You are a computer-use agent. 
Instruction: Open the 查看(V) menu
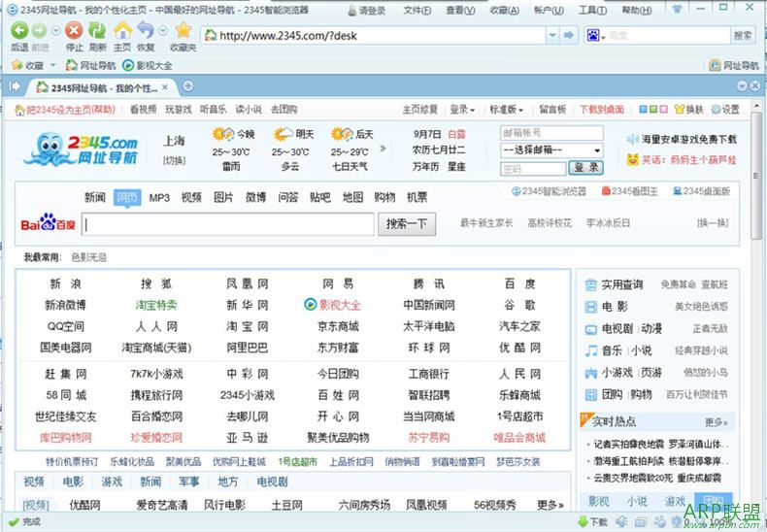[460, 11]
